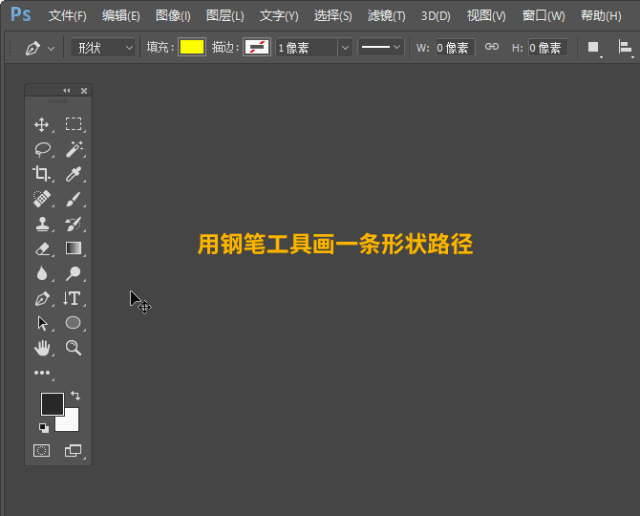Viewport: 640px width, 516px height.
Task: Reset default foreground and background colors
Action: pyautogui.click(x=44, y=427)
